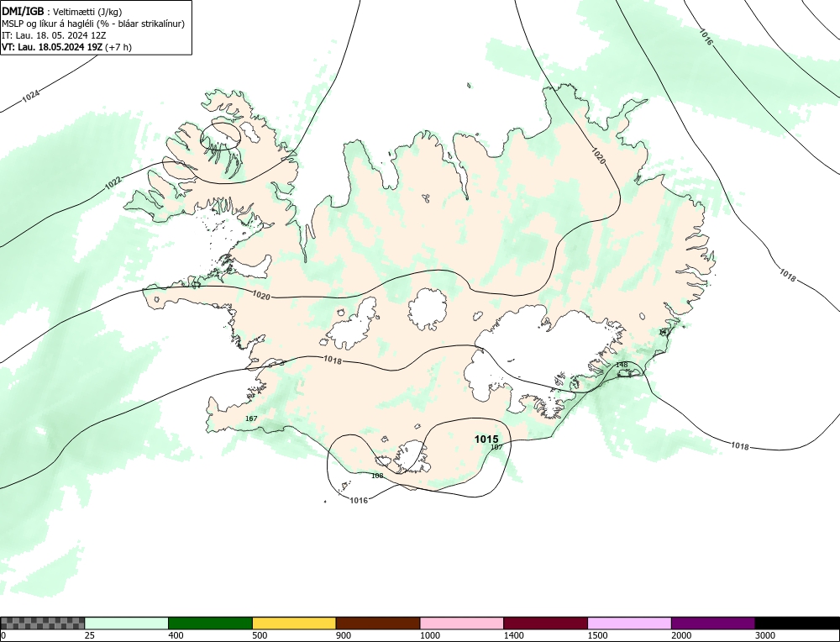
Task: Click the legend scale value 500
Action: (260, 635)
